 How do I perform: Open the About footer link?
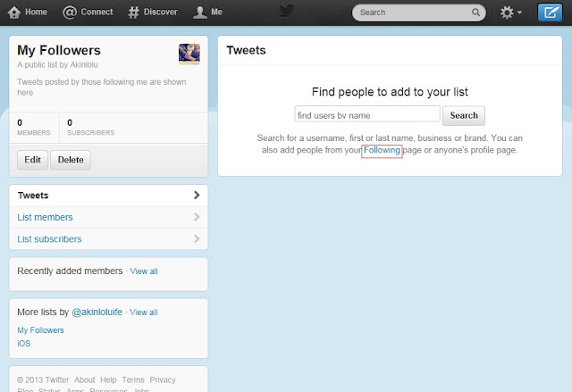(x=85, y=380)
